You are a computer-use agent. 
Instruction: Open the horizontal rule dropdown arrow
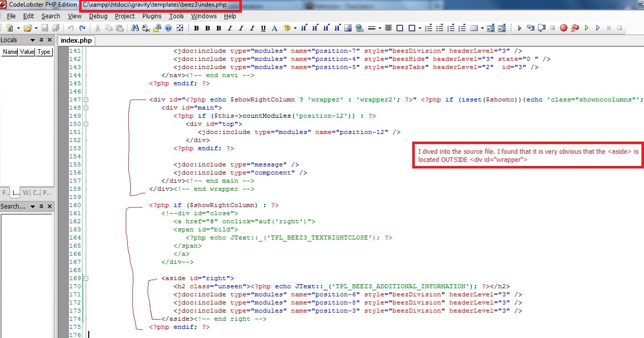click(x=380, y=28)
